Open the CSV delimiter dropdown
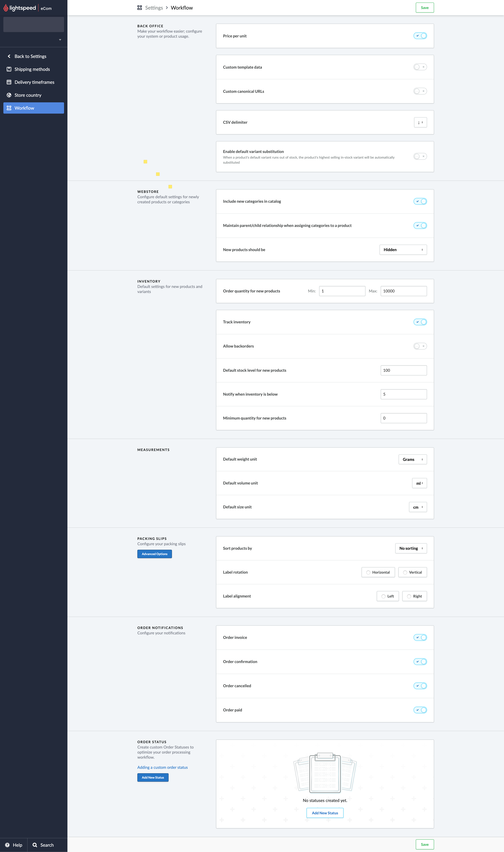The width and height of the screenshot is (504, 852). click(420, 122)
